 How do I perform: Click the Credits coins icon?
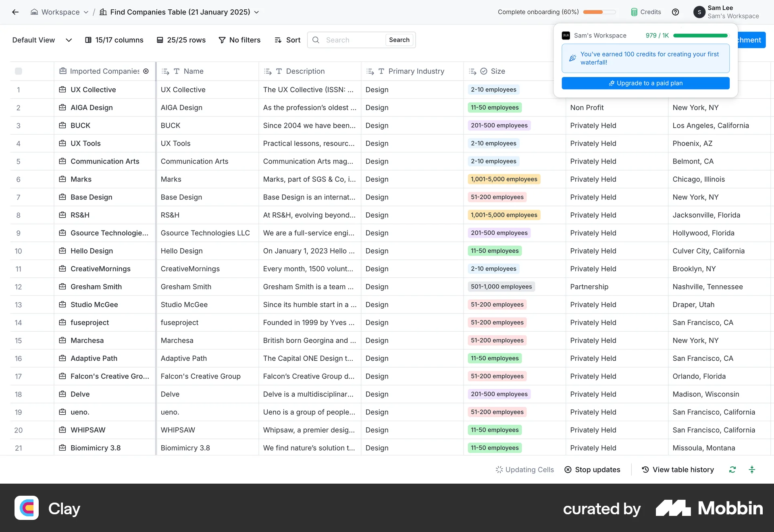pyautogui.click(x=635, y=12)
